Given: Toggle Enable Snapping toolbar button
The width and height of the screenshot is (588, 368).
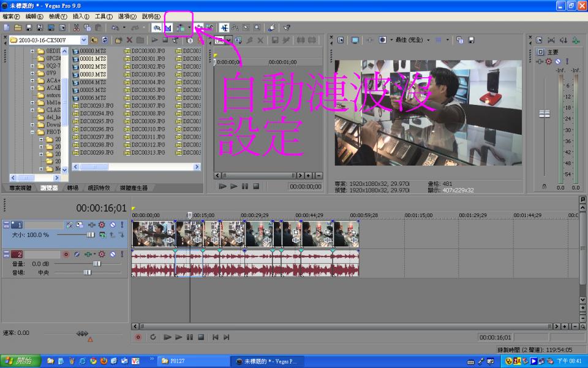Looking at the screenshot, I should tap(157, 28).
